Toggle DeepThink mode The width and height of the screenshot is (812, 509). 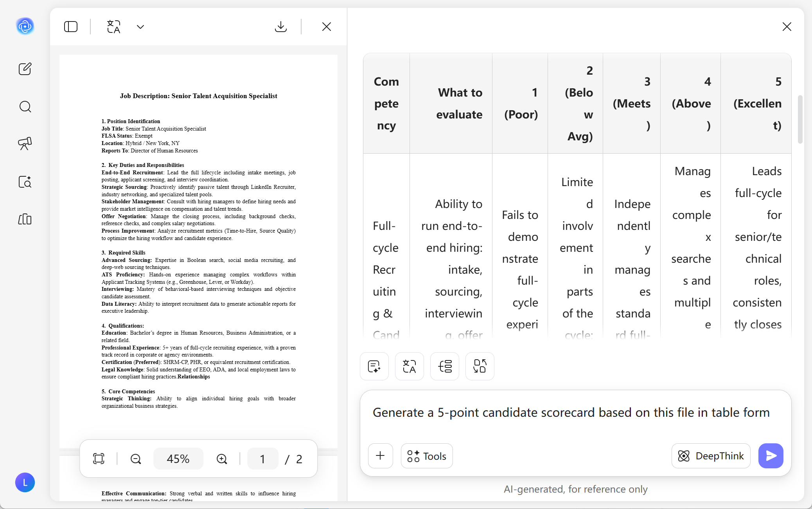click(x=711, y=456)
